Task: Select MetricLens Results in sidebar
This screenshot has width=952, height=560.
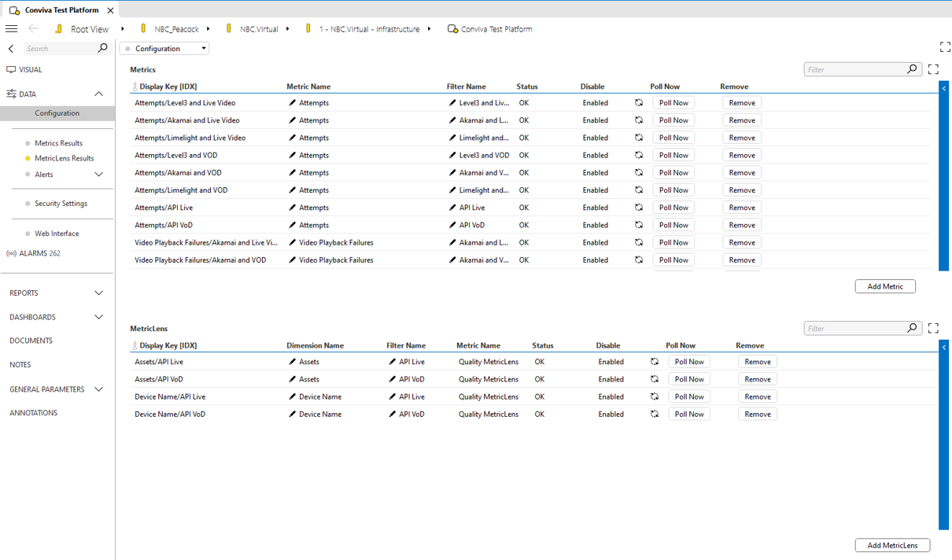Action: click(x=64, y=158)
